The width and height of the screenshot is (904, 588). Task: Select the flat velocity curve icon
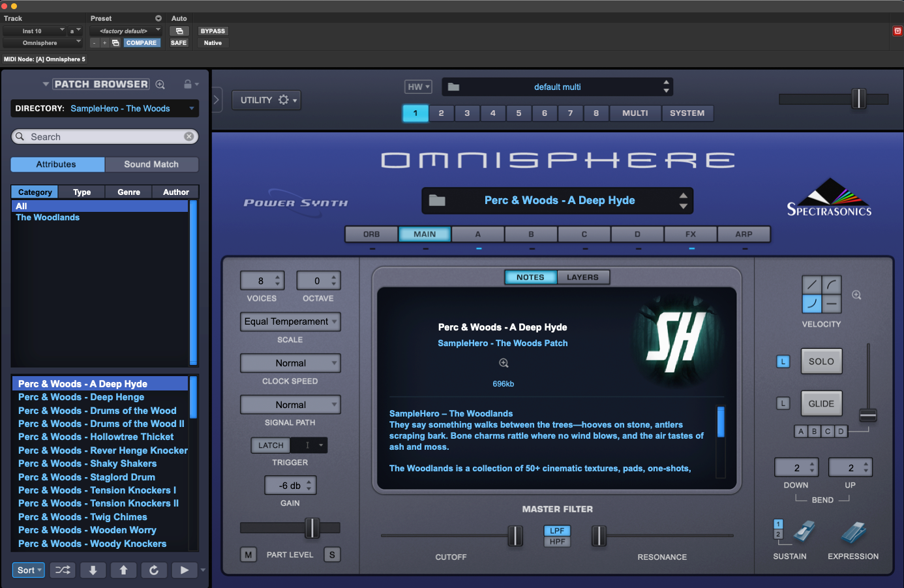pyautogui.click(x=832, y=303)
